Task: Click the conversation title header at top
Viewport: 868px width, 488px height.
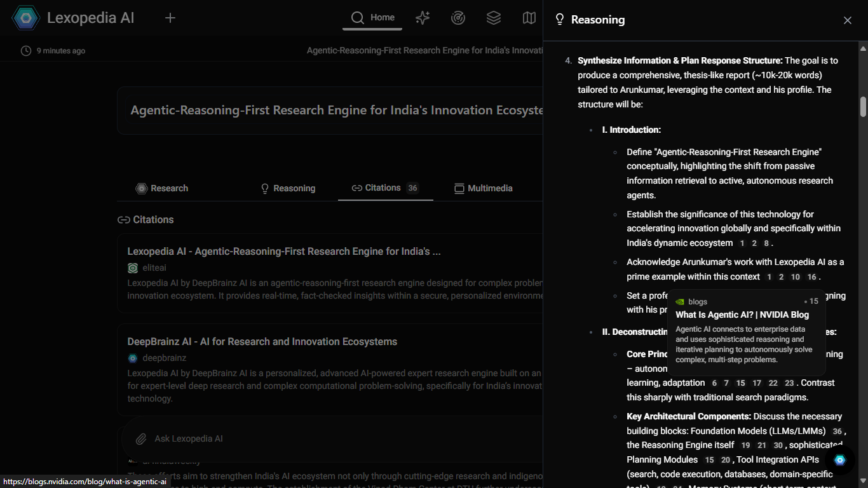Action: pos(424,50)
